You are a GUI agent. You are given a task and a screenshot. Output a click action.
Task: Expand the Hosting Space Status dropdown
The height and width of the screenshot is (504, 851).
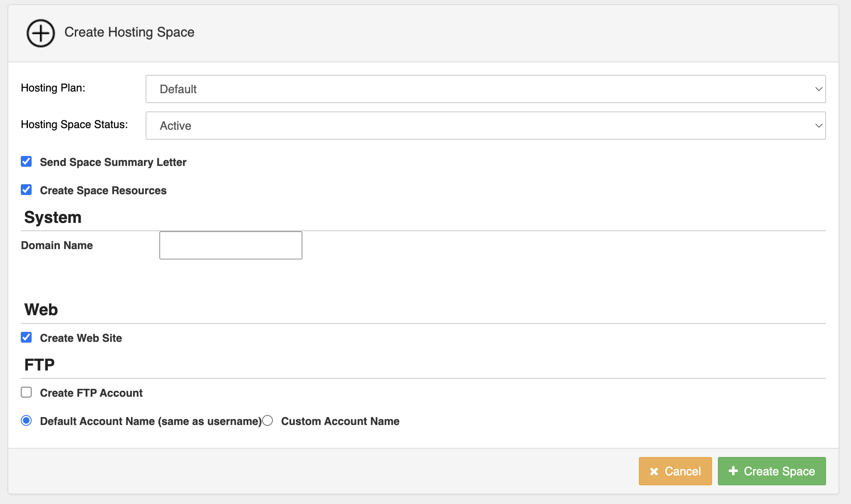click(x=485, y=126)
